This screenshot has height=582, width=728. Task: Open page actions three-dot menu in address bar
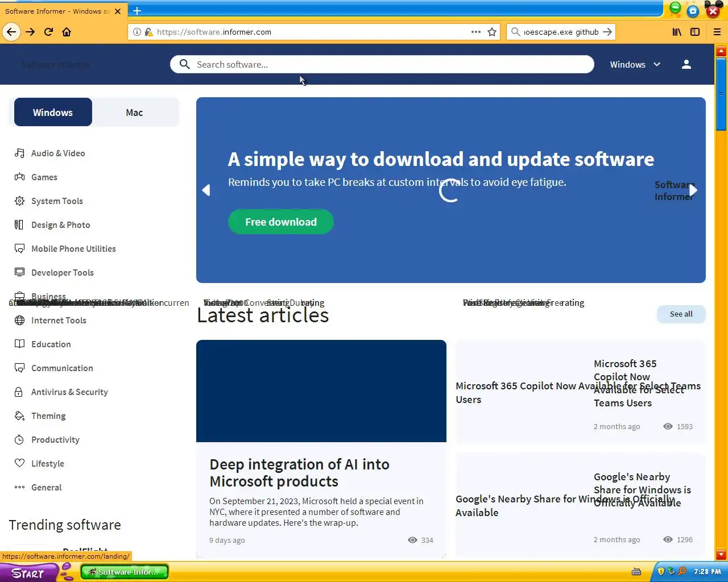[476, 32]
